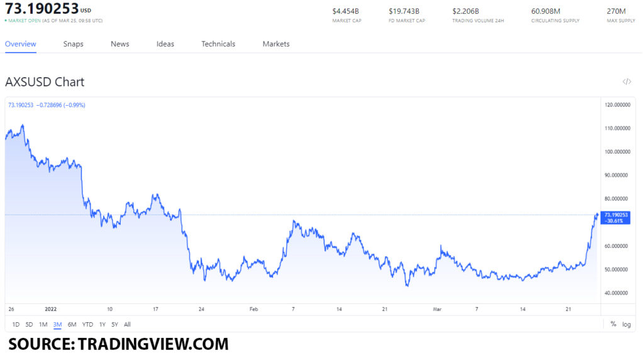Click the 60.908M circulating supply value
Screen dimensions: 644x355
[546, 11]
